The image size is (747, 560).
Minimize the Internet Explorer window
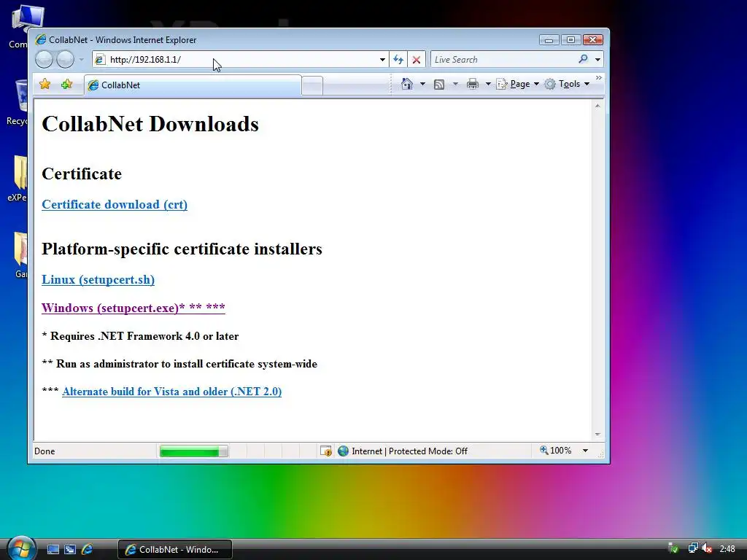[x=549, y=40]
